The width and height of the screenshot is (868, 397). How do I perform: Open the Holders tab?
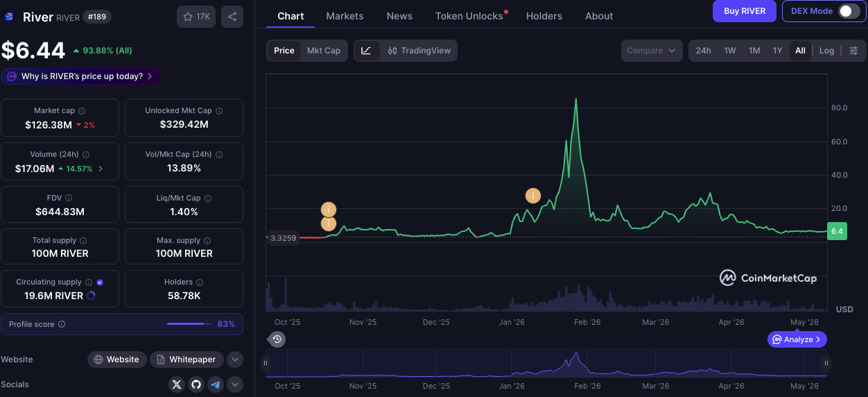point(544,16)
